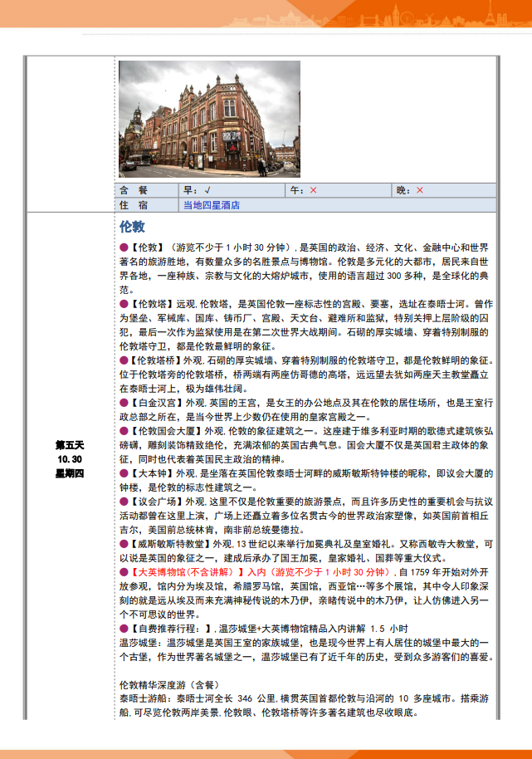The width and height of the screenshot is (532, 759).
Task: Click the 泰晤士游船 paragraph start
Action: (x=145, y=698)
